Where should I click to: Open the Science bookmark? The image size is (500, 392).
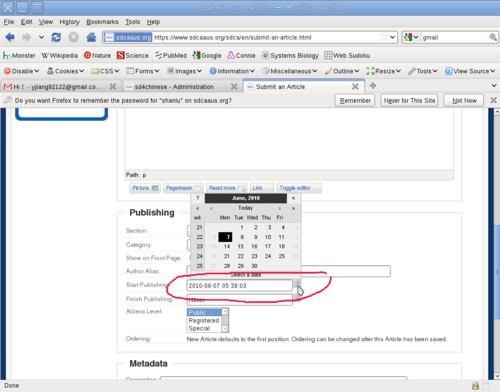pos(133,55)
